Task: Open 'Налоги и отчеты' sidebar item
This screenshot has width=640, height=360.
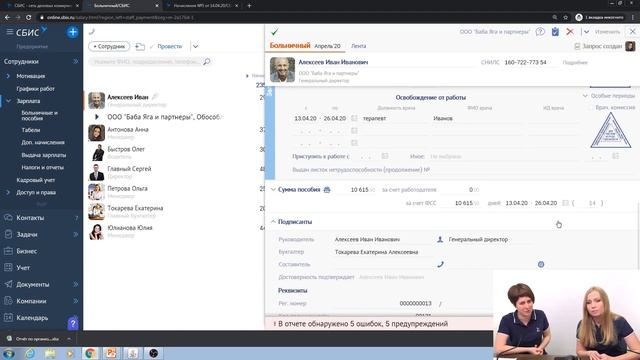Action: pos(42,167)
